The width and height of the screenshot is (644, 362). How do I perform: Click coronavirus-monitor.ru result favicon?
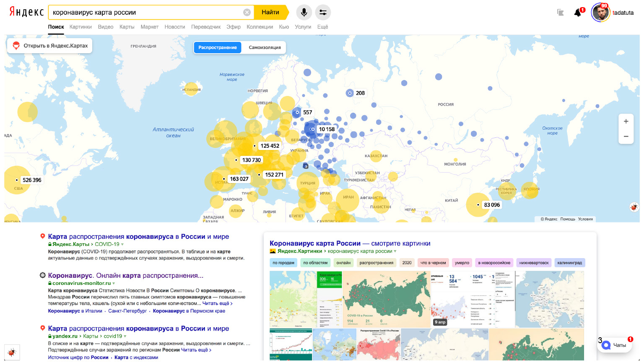42,275
